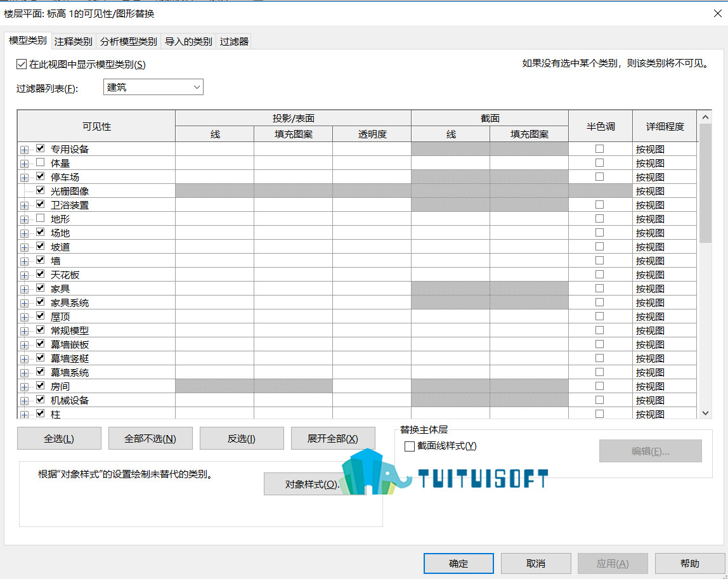Go to the 过滤器 tab
This screenshot has width=728, height=579.
point(234,41)
